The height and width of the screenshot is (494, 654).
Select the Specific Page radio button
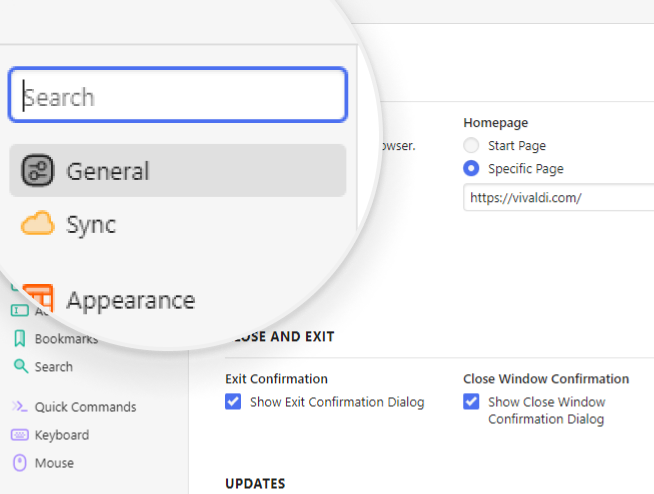[x=471, y=168]
